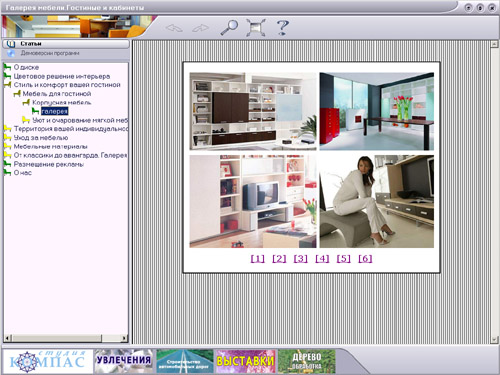Open the Демоверсии программ section
Viewport: 500px width, 375px height.
coord(50,53)
